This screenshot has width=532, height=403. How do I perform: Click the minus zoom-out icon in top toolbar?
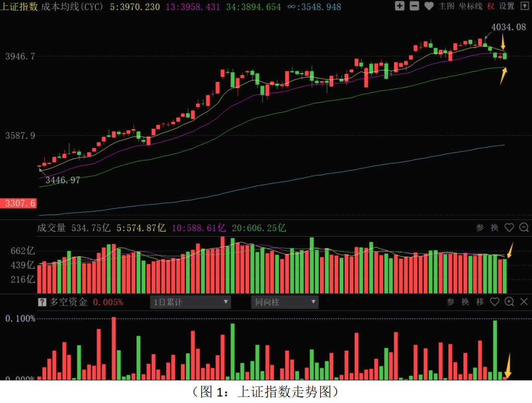tap(414, 6)
